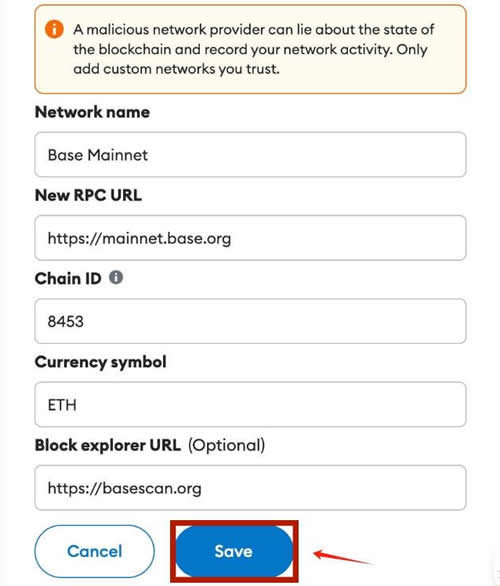Save the Base Mainnet network settings

234,551
